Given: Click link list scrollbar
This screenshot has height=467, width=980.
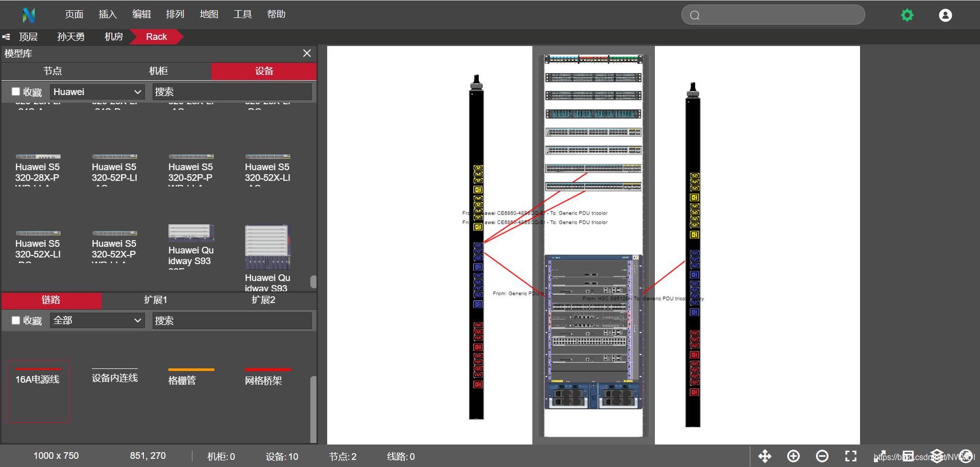Looking at the screenshot, I should point(313,409).
